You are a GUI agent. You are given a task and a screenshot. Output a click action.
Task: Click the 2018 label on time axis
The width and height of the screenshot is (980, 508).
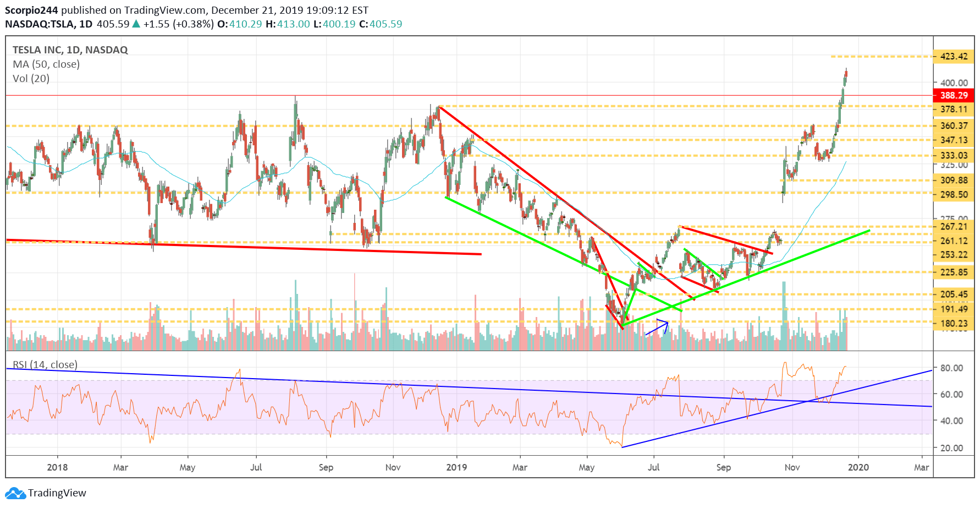coord(57,467)
